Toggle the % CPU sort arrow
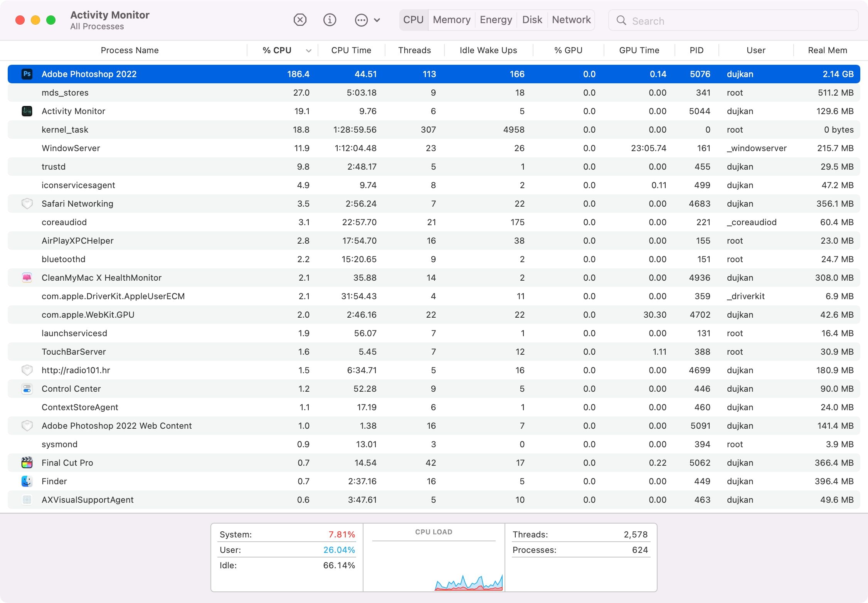Screen dimensions: 868x603 pyautogui.click(x=308, y=51)
